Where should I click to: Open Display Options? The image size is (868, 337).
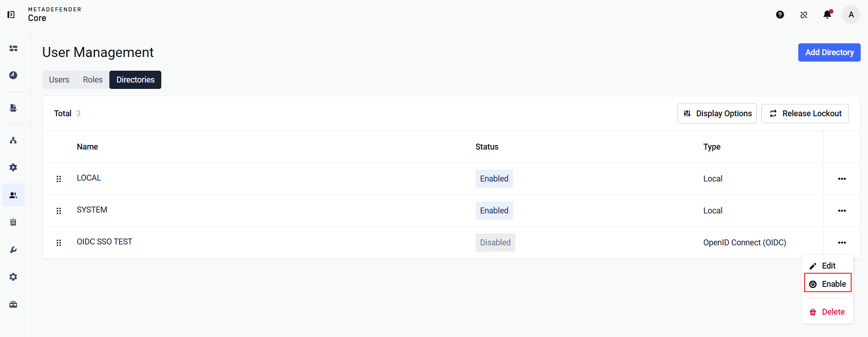tap(717, 114)
